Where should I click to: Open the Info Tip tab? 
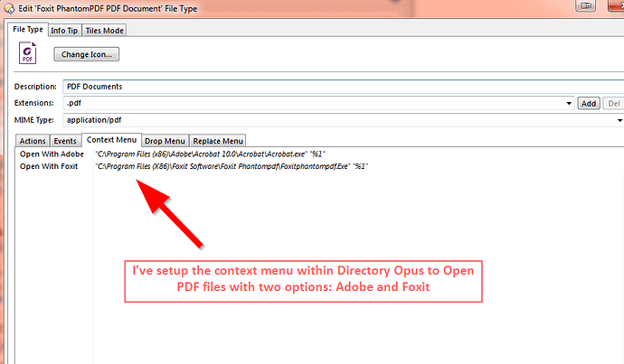click(x=64, y=31)
